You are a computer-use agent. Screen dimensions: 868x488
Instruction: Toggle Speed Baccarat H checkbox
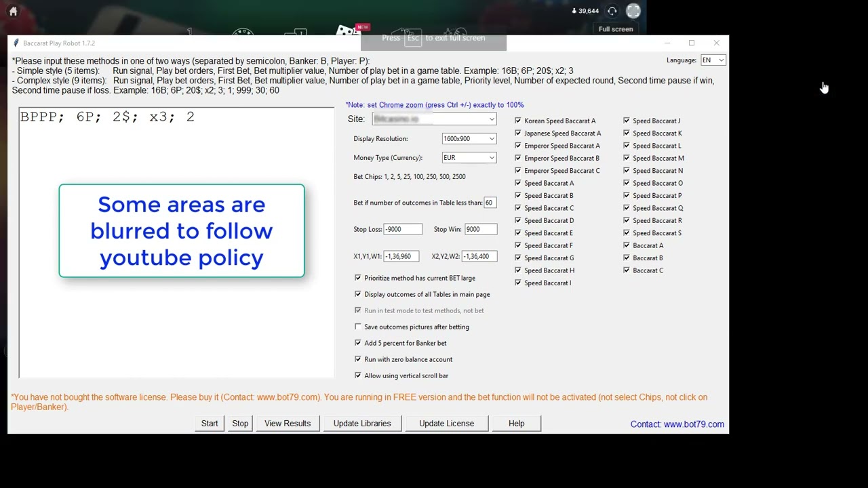[x=518, y=270]
